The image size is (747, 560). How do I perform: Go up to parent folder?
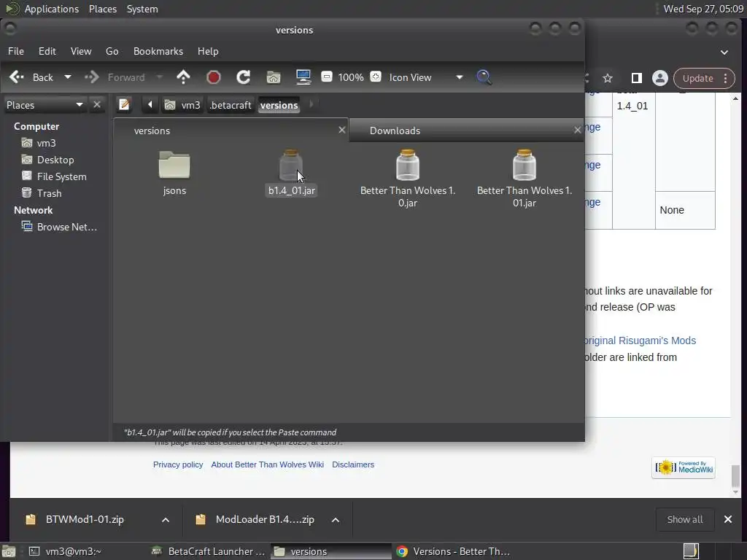click(x=183, y=77)
